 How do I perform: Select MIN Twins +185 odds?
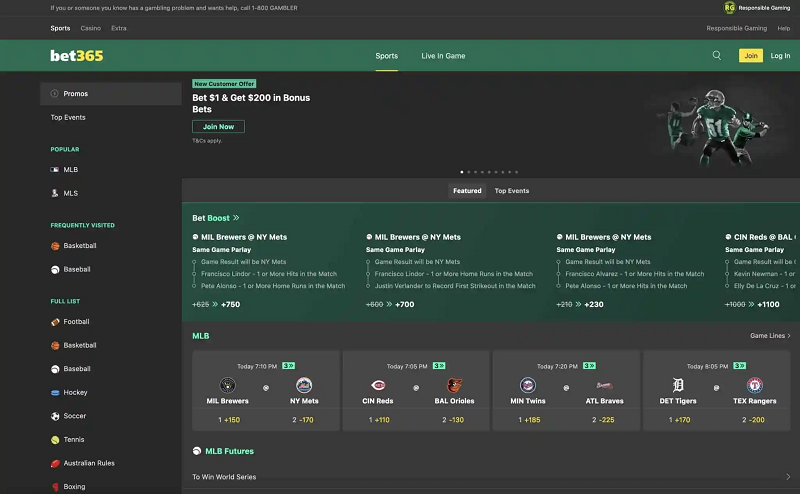(x=529, y=420)
